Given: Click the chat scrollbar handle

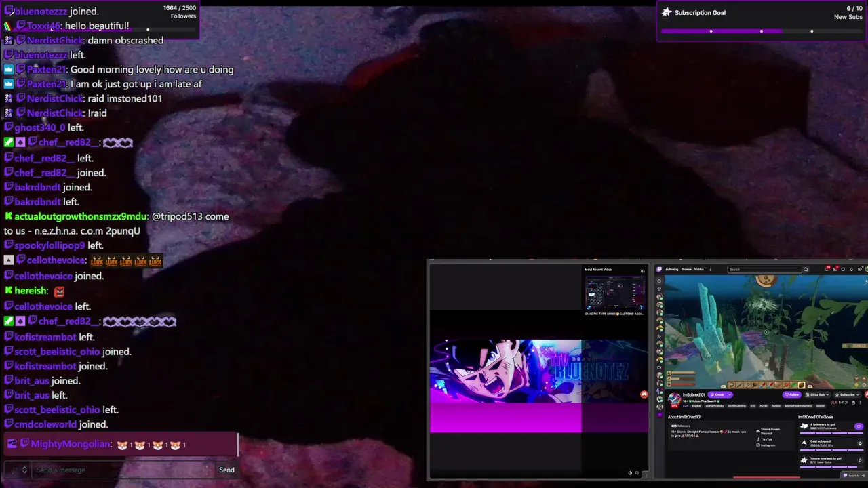Looking at the screenshot, I should pos(238,445).
